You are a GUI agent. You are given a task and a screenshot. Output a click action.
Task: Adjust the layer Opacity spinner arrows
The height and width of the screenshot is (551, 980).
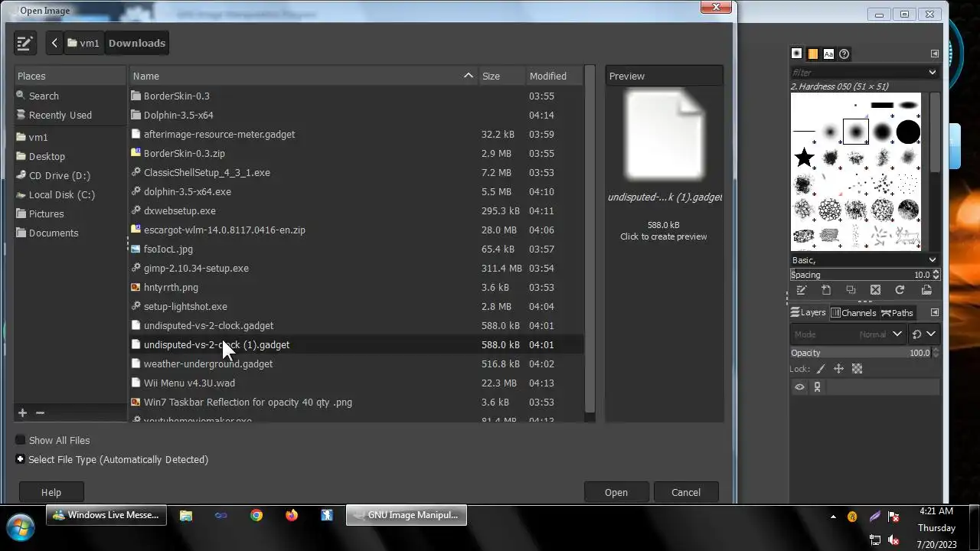click(x=936, y=353)
